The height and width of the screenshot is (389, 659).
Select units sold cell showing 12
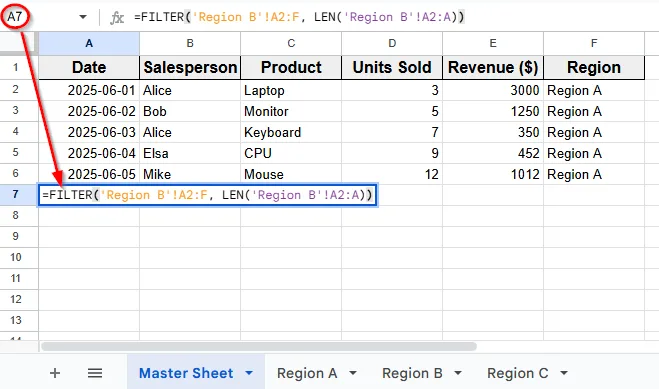[x=392, y=174]
